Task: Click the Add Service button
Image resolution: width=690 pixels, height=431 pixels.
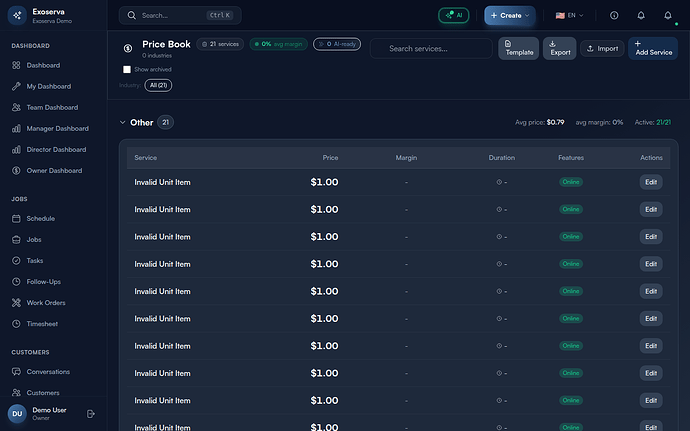Action: pos(653,47)
